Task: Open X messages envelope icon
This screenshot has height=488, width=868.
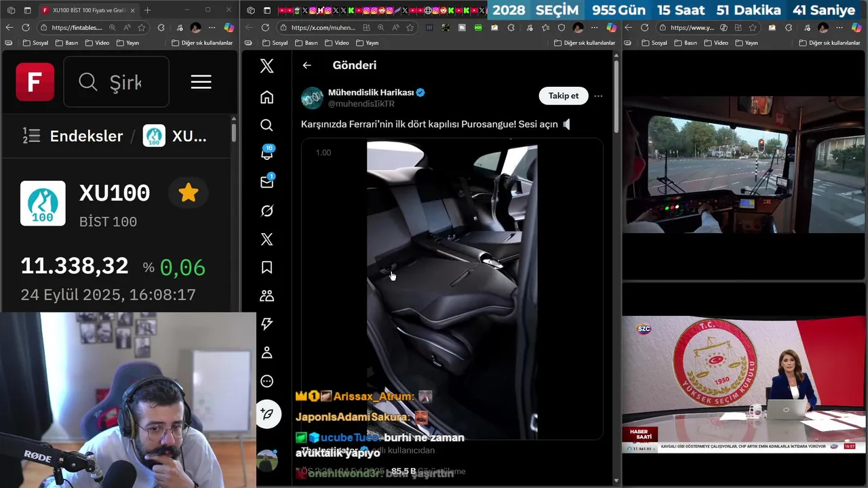Action: (267, 182)
